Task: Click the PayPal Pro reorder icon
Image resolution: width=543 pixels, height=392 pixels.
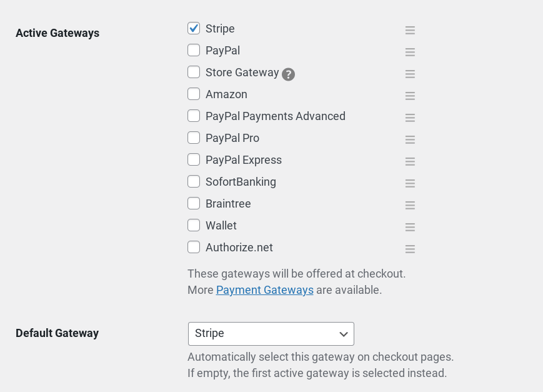Action: click(x=410, y=139)
